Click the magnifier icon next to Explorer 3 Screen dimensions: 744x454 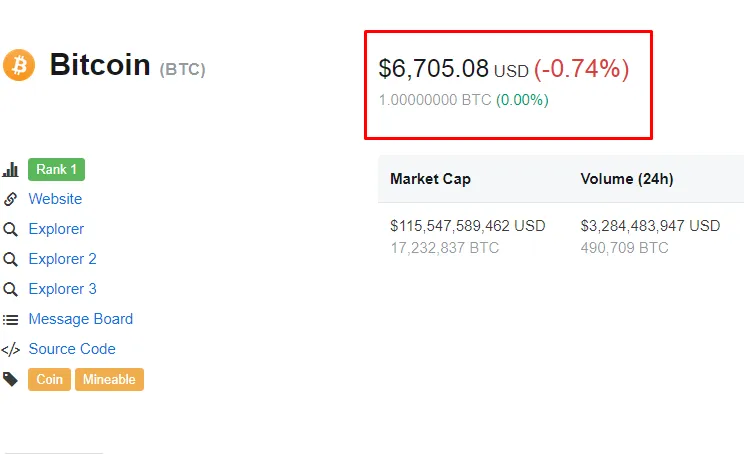tap(10, 289)
